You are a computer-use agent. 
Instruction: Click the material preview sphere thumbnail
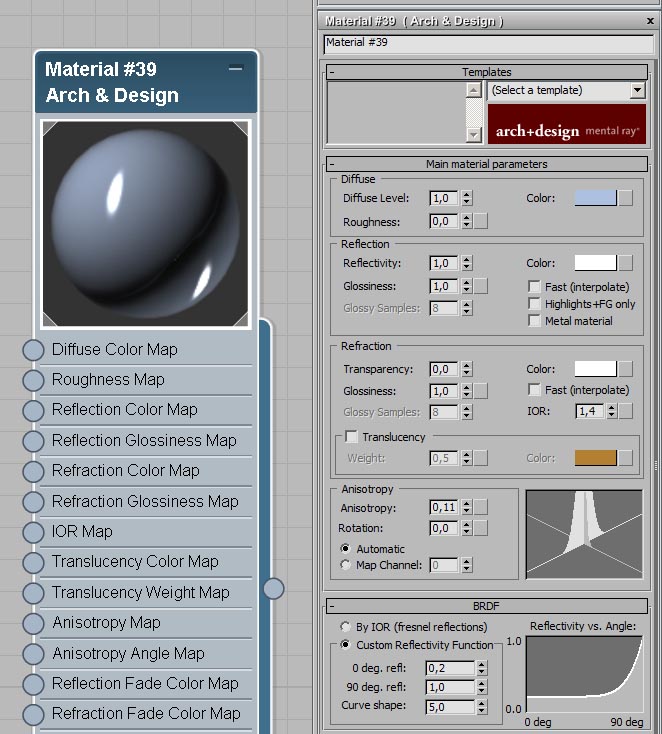146,224
